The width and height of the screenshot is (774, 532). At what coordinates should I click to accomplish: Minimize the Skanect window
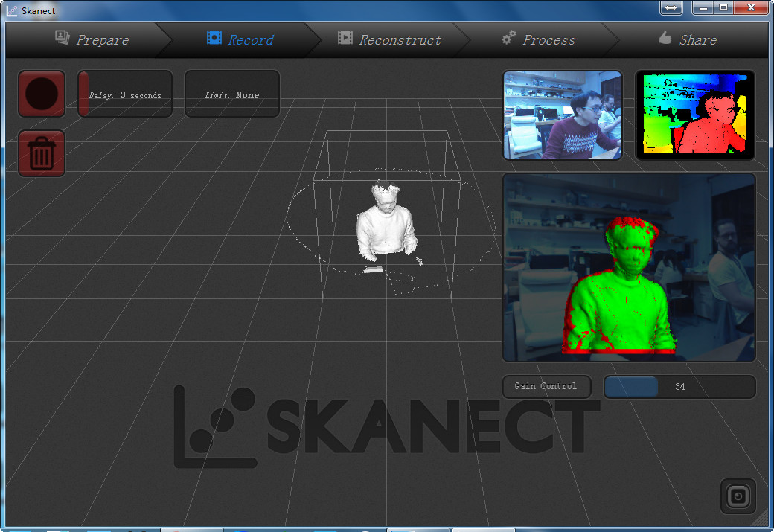point(703,7)
